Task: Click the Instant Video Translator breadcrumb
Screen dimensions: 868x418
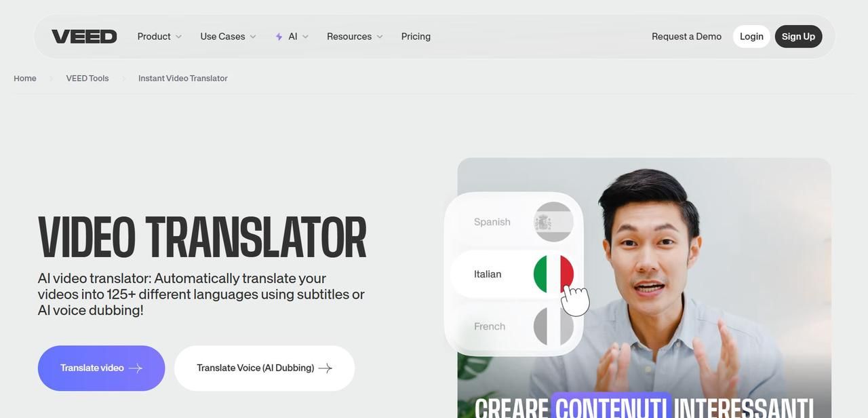Action: [183, 79]
